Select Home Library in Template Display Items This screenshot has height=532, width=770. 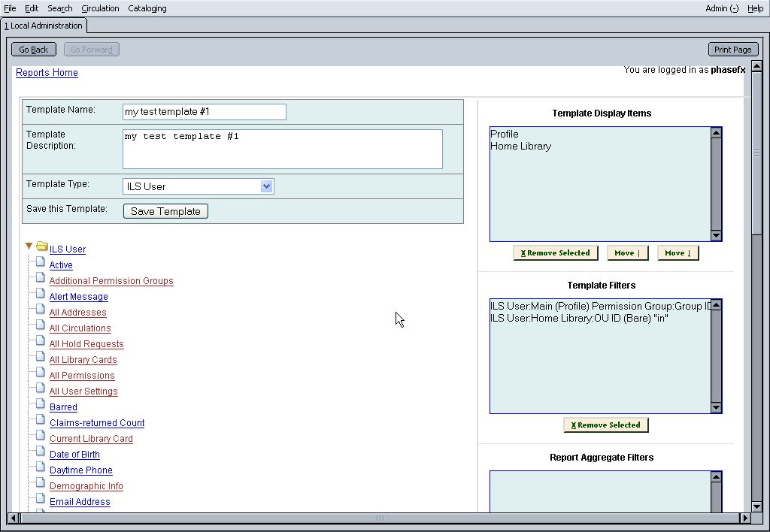pos(521,147)
